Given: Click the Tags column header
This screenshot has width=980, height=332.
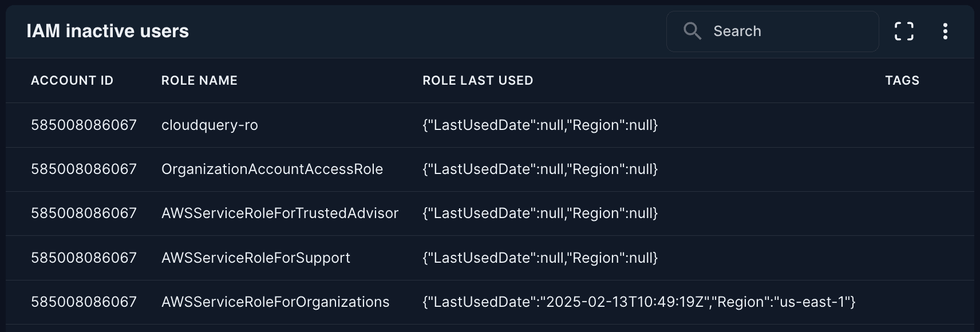Looking at the screenshot, I should coord(902,81).
